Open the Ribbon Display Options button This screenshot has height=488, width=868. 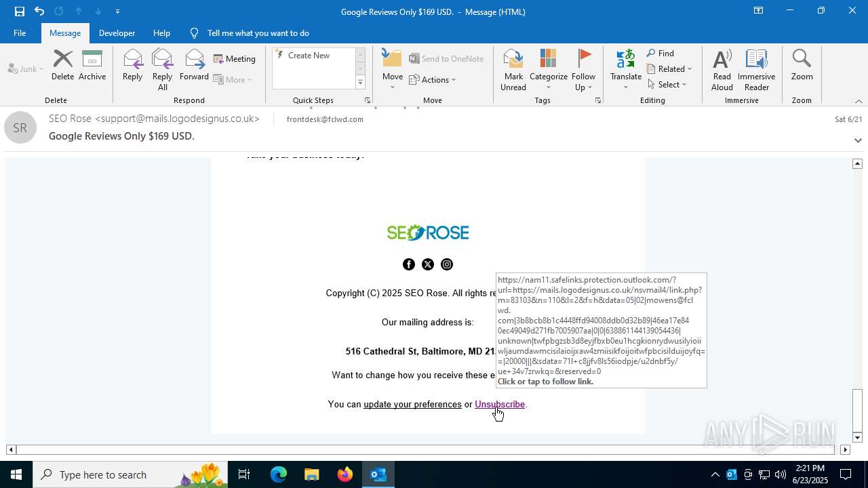point(758,11)
